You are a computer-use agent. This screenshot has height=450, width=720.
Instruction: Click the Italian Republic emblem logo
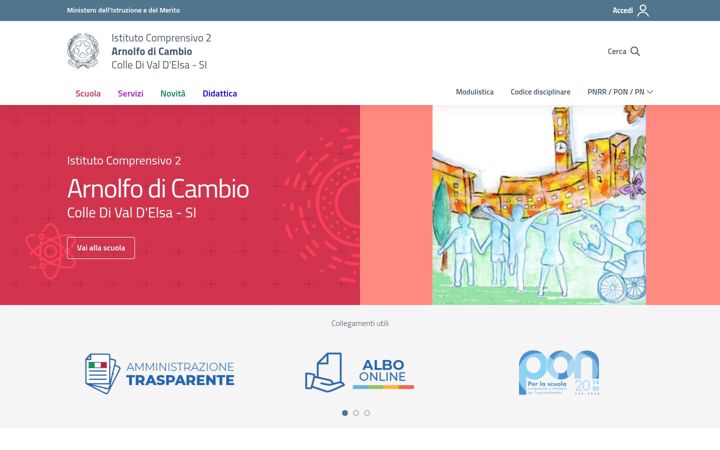[x=83, y=51]
